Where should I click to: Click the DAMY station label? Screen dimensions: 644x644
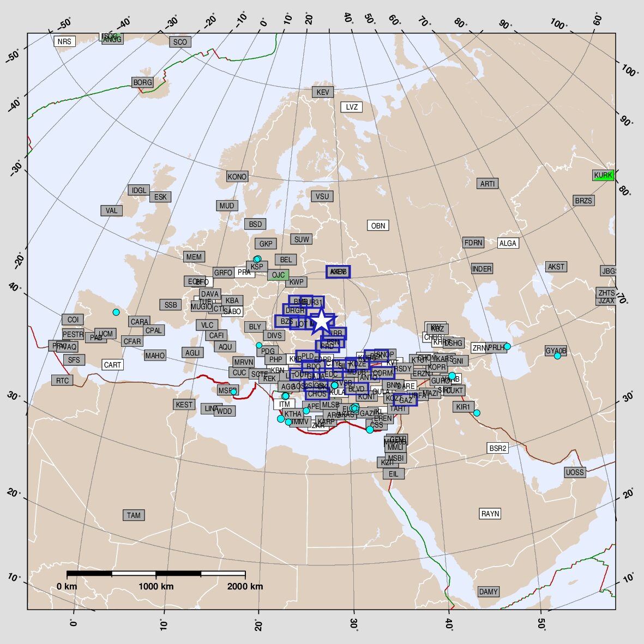[488, 592]
